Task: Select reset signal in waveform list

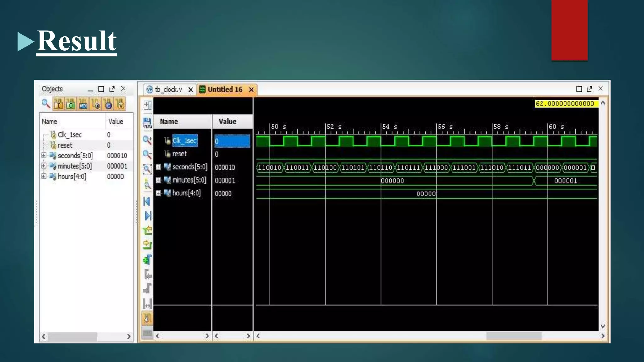Action: point(179,154)
